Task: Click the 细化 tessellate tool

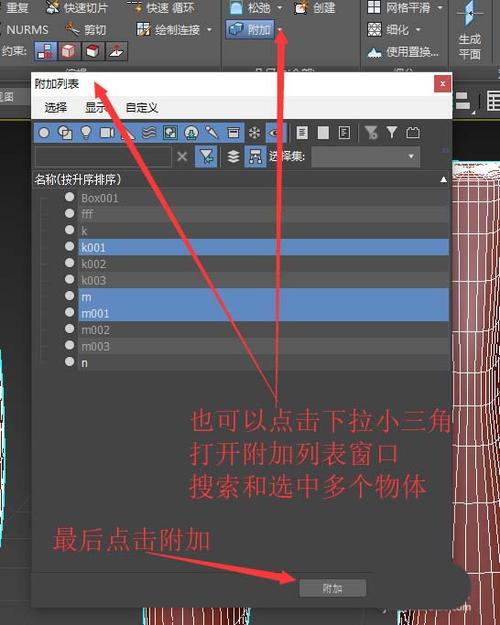Action: click(x=388, y=29)
